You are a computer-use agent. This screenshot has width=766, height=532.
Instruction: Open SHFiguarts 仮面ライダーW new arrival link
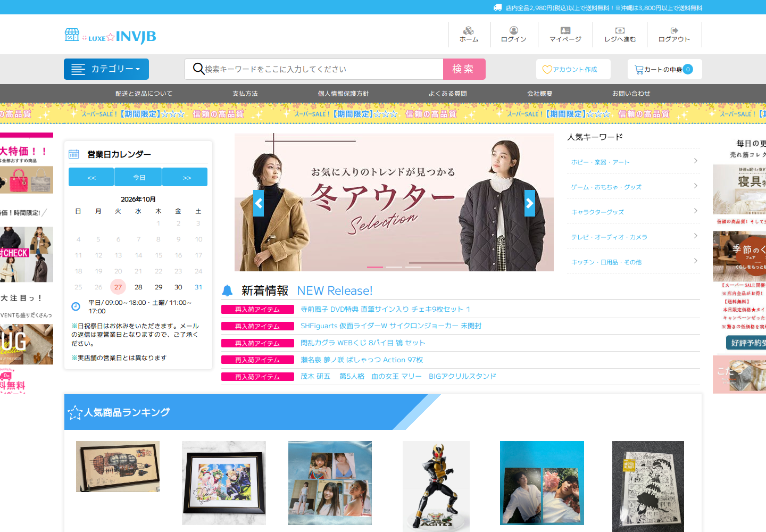point(391,326)
